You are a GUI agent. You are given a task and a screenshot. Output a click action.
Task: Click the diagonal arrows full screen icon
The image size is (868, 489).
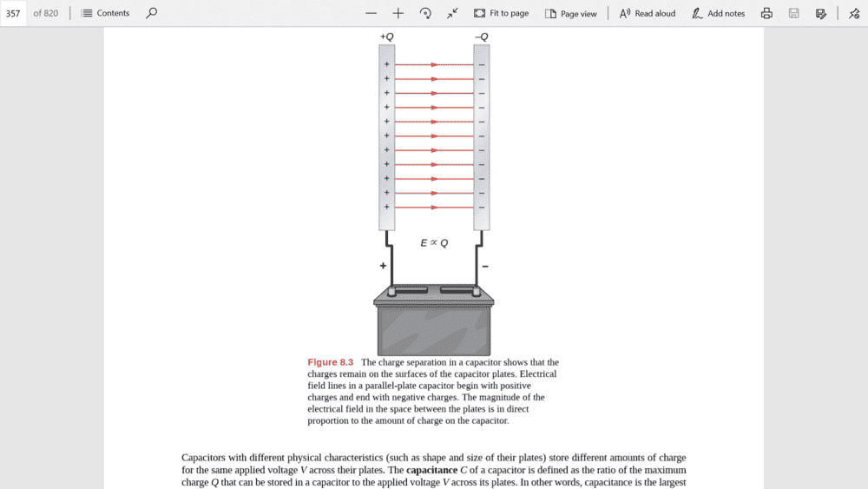453,13
